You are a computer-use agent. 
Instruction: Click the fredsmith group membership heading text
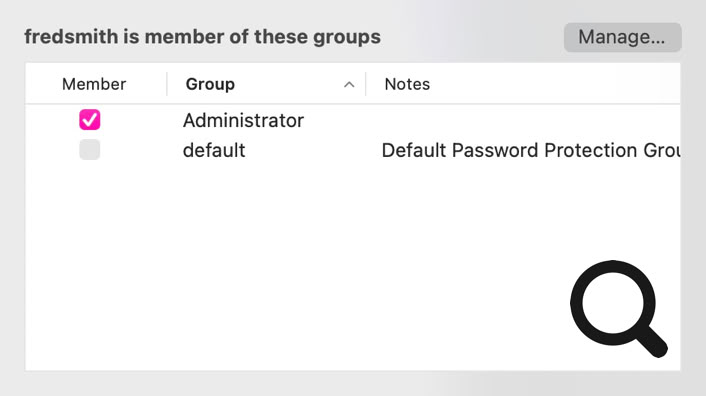tap(203, 37)
